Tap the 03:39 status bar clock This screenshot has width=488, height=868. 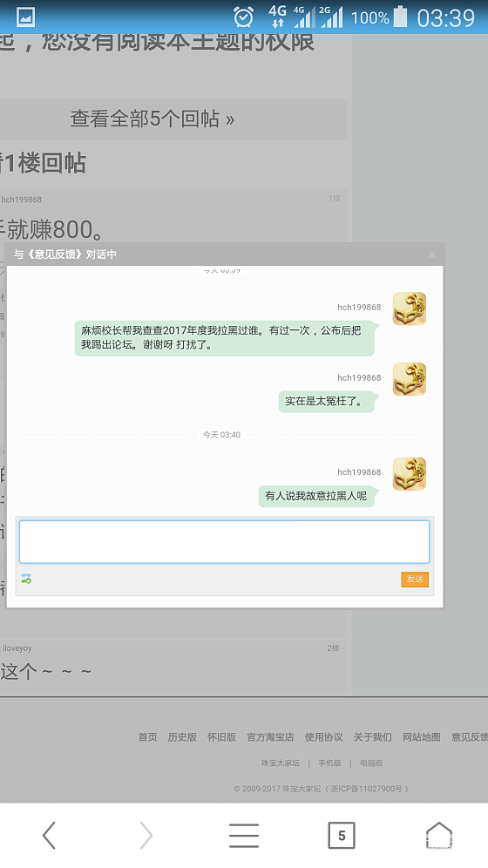coord(445,17)
